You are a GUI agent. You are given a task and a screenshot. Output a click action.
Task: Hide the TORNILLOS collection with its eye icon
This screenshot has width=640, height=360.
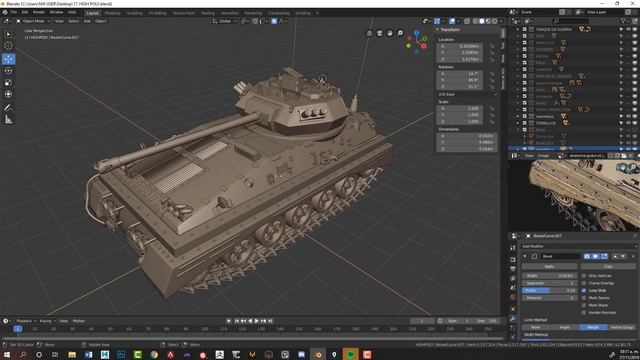click(x=628, y=123)
